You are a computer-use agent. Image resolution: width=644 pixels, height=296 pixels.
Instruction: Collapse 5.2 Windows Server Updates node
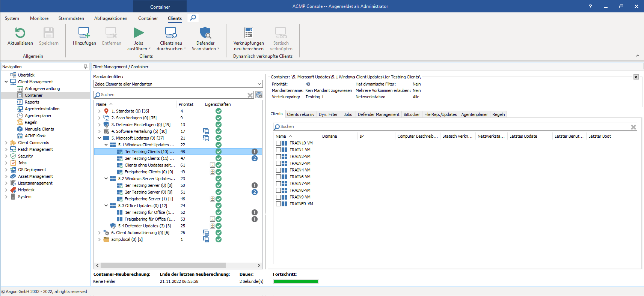point(106,179)
